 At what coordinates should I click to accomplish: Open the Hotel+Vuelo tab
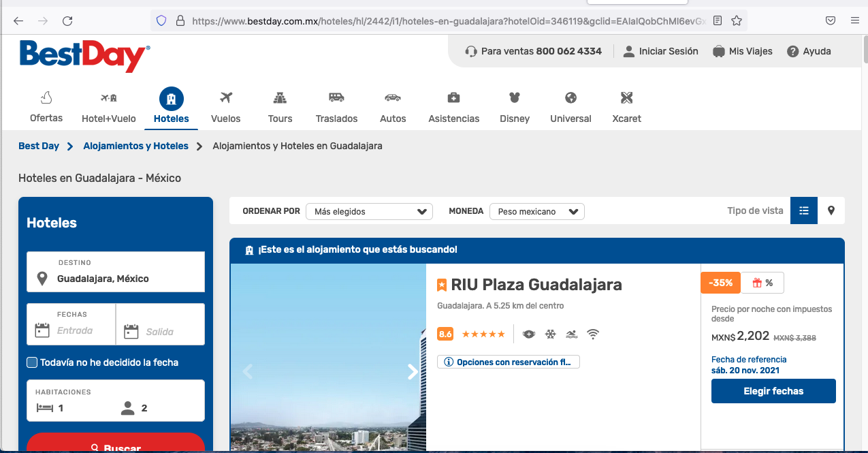tap(109, 107)
